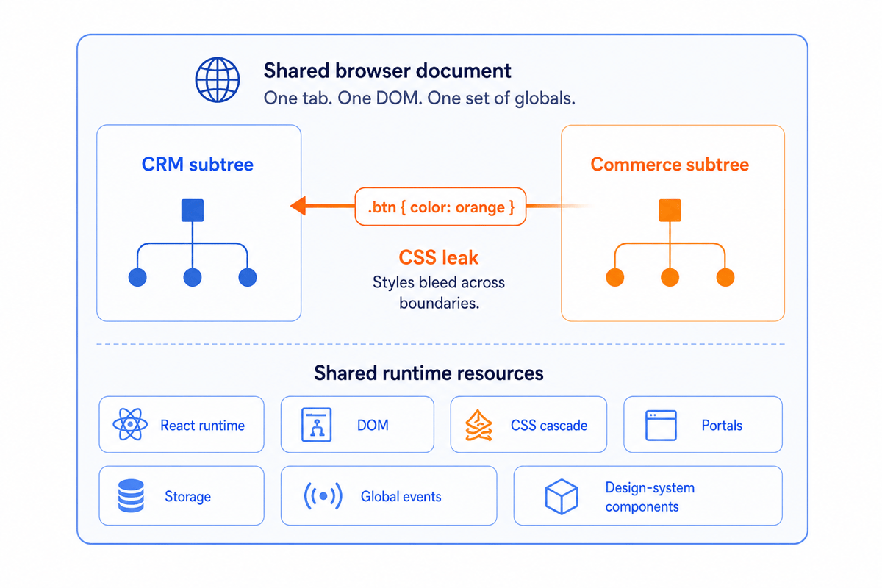Select the leftmost blue leaf node in CRM tree

click(137, 277)
